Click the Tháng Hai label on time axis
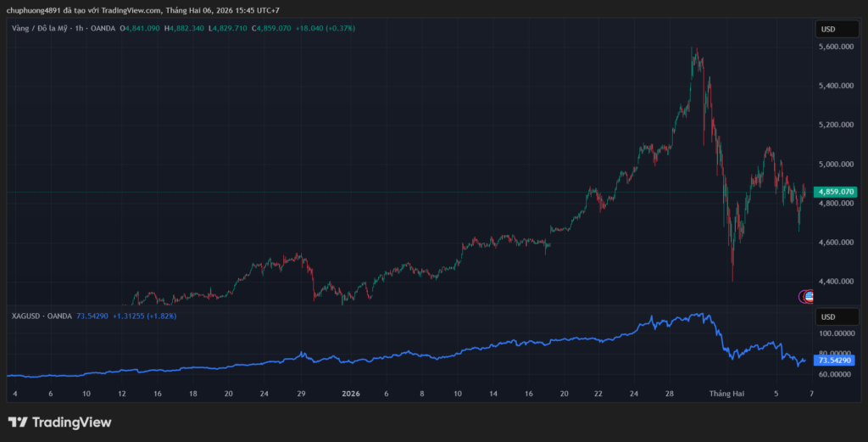Viewport: 868px width, 442px height. (726, 394)
